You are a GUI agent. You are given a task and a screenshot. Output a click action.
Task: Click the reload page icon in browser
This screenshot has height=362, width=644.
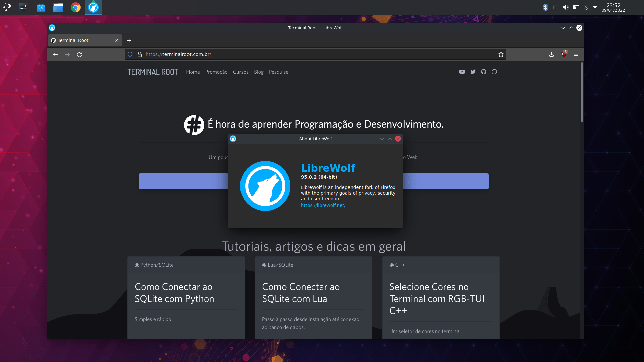(79, 54)
